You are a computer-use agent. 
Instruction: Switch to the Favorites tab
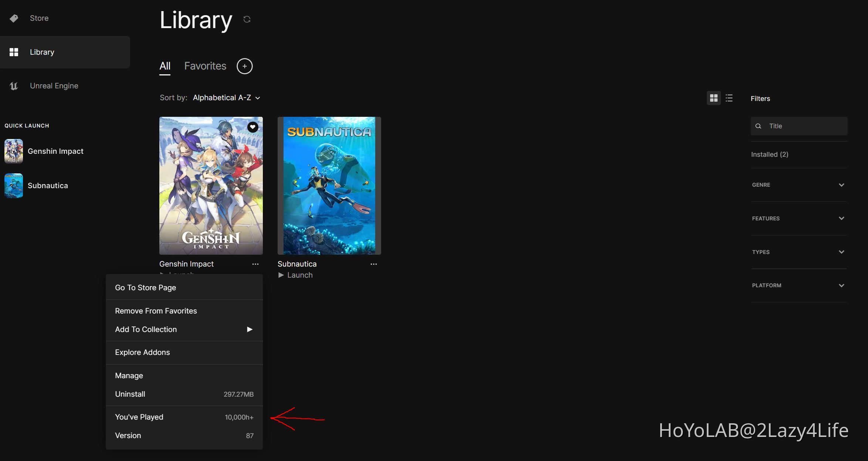coord(205,66)
